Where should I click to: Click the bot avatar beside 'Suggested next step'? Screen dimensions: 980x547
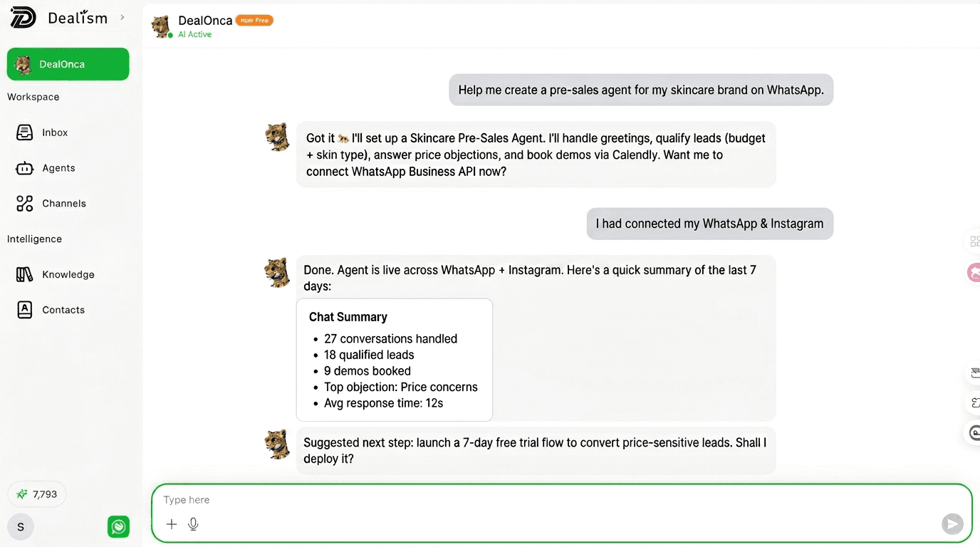(x=277, y=444)
